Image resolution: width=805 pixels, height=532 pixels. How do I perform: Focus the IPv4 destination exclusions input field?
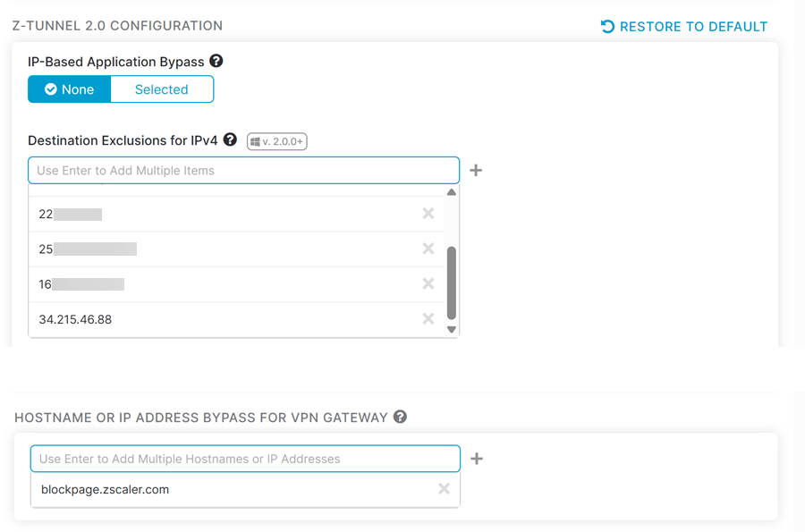coord(243,170)
